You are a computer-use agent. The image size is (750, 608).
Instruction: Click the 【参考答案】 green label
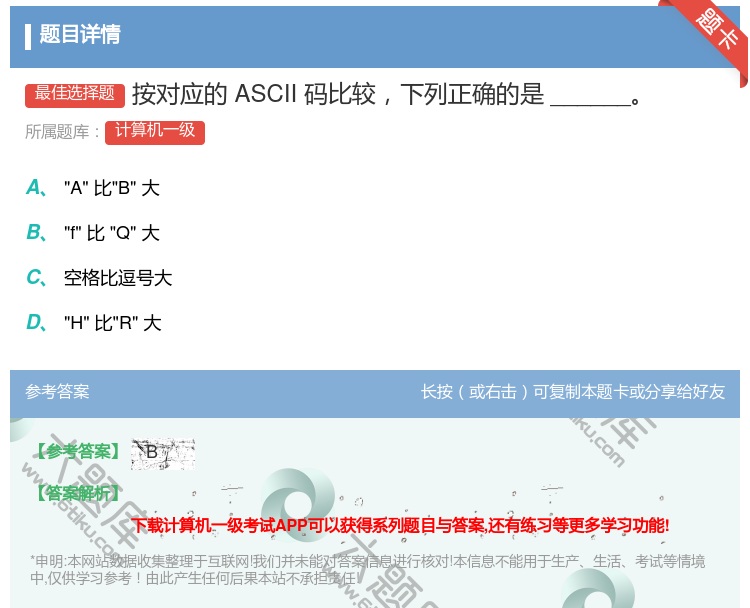pyautogui.click(x=78, y=451)
